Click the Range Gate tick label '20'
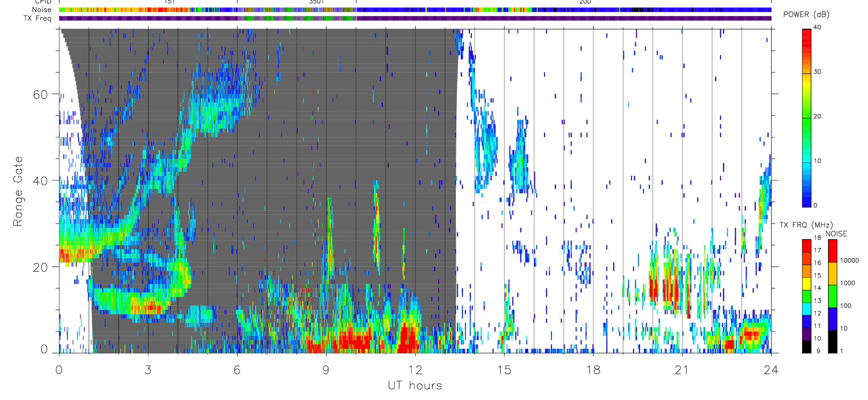868x400 pixels. pos(41,267)
